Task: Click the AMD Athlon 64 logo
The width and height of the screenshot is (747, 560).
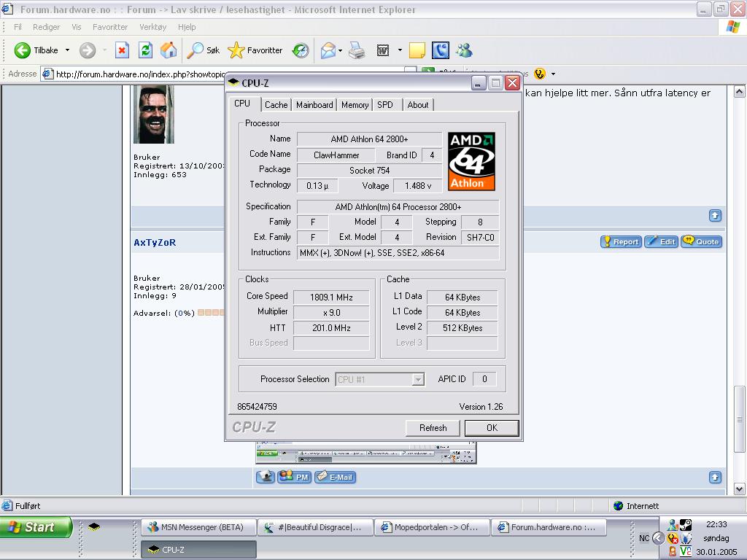Action: pyautogui.click(x=471, y=161)
